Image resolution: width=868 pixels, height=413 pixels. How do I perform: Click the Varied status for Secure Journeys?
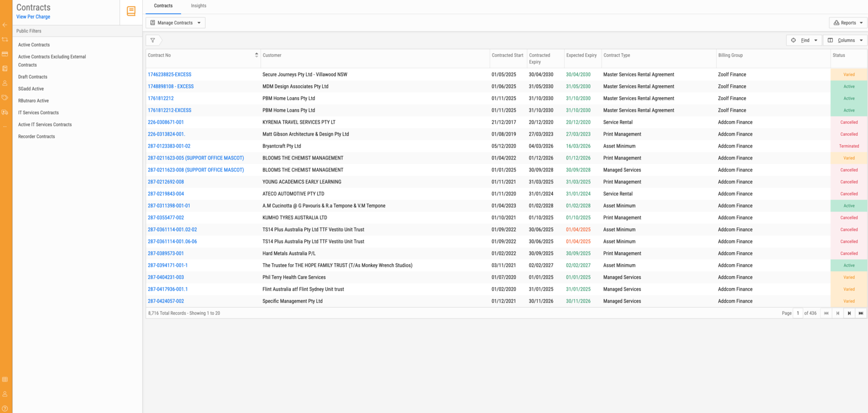(849, 74)
